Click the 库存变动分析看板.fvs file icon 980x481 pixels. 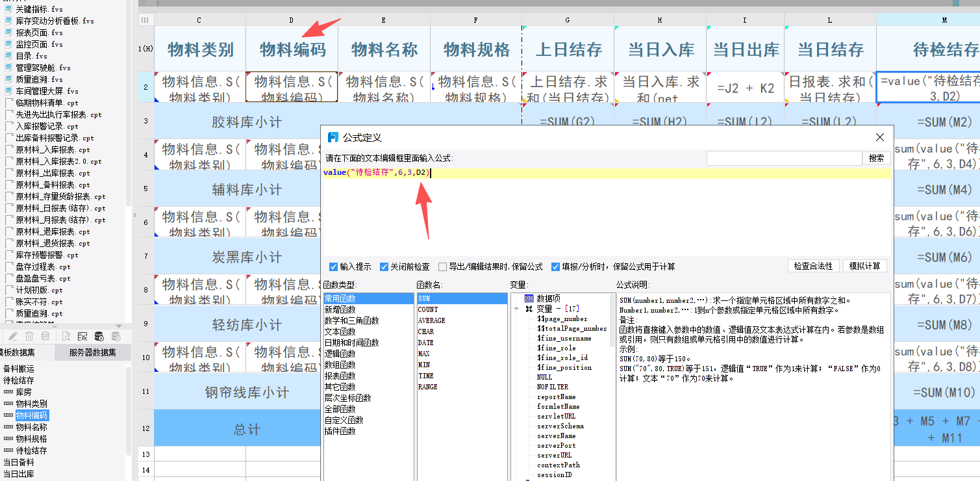click(x=8, y=21)
